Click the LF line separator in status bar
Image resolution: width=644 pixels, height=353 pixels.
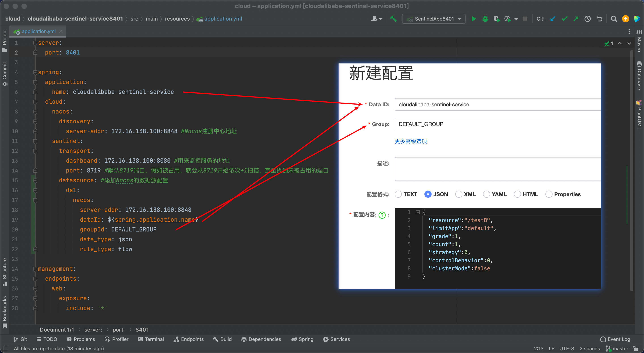point(551,348)
